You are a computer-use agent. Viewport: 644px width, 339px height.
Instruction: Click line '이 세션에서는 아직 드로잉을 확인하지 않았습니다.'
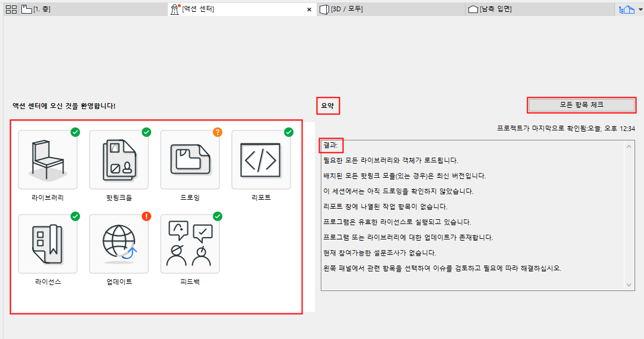pos(398,191)
